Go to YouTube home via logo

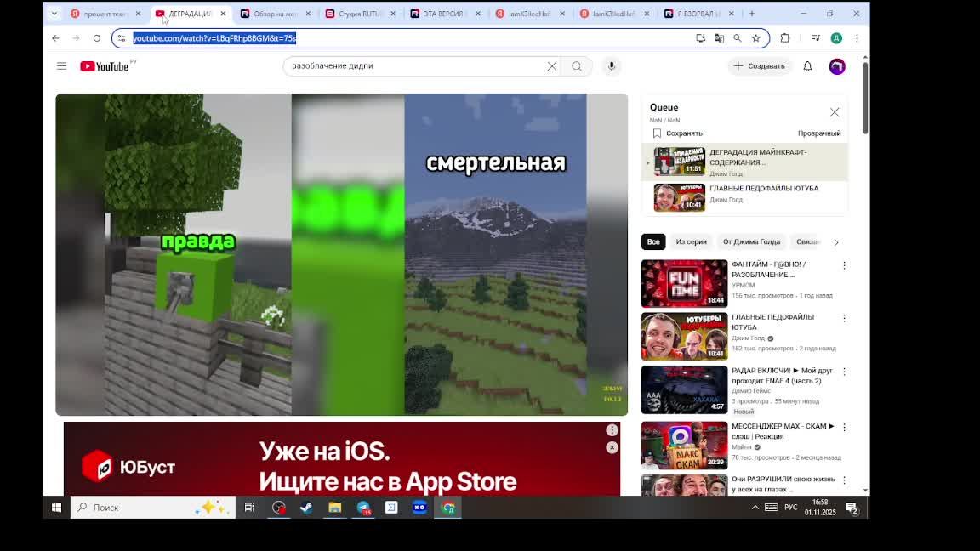tap(105, 66)
